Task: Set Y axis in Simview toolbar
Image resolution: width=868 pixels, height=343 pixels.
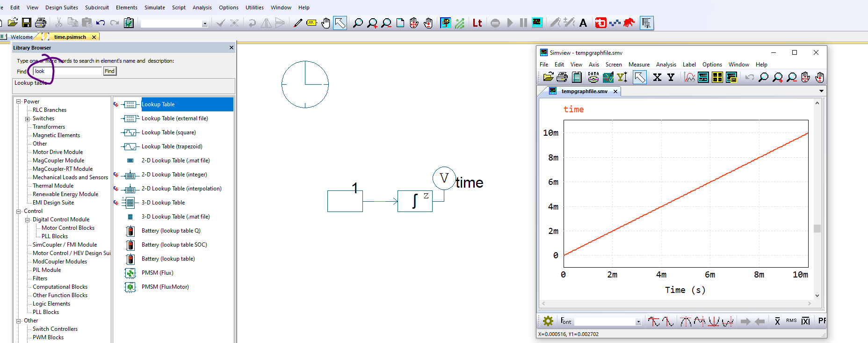Action: 671,77
